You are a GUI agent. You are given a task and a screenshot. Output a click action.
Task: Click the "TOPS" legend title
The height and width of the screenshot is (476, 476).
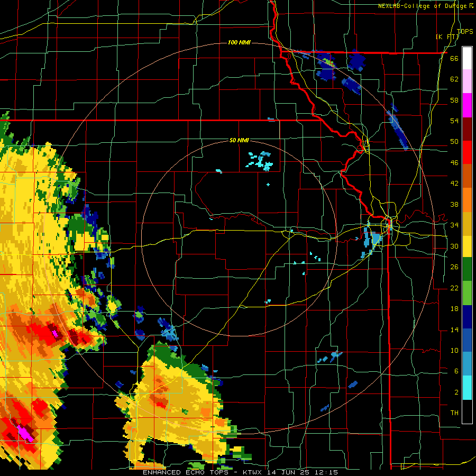[465, 31]
